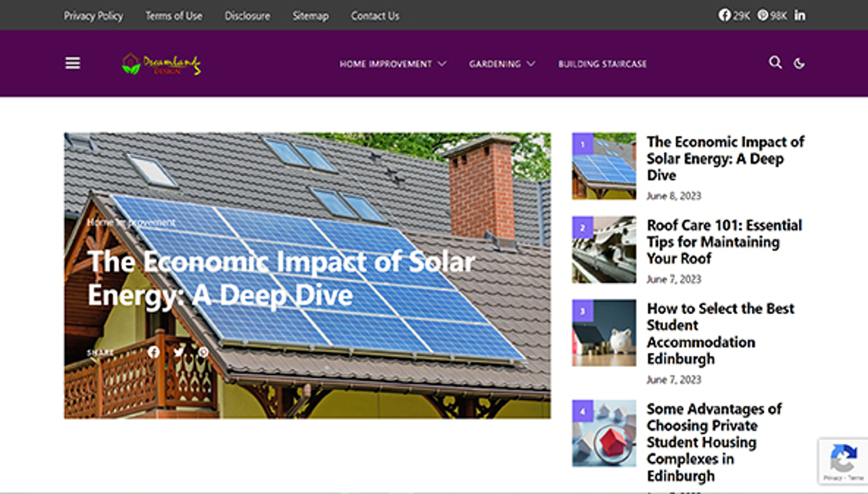The width and height of the screenshot is (868, 494).
Task: Click the piggy bank student accommodation thumbnail
Action: click(604, 333)
